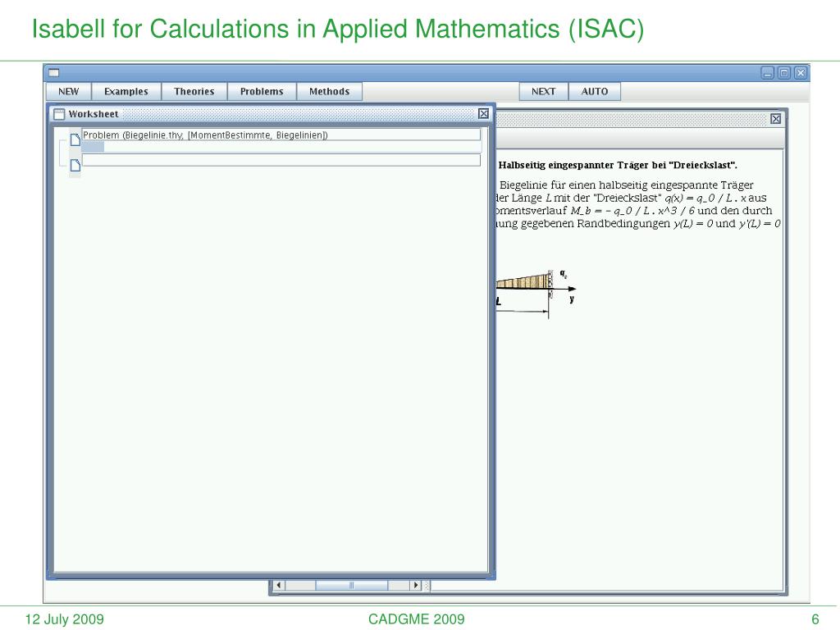This screenshot has height=630, width=840.
Task: Open the main window system menu icon
Action: [x=53, y=73]
